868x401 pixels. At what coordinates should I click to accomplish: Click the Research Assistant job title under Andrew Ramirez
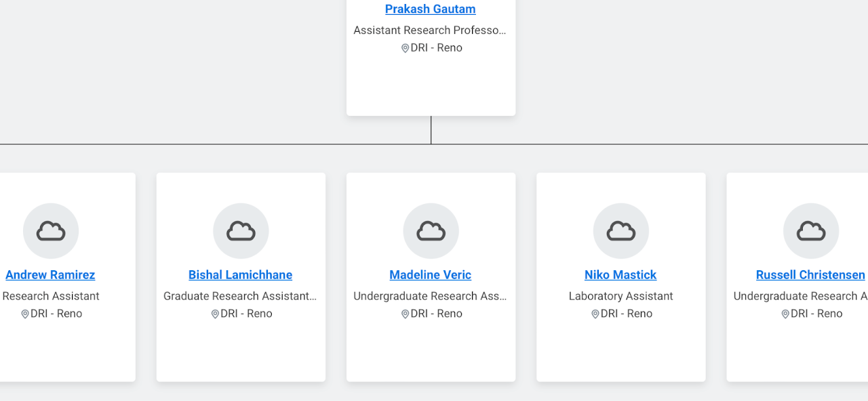[51, 296]
